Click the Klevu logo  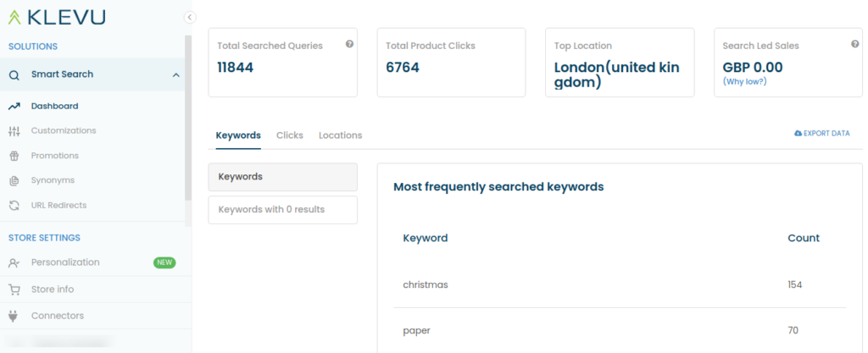click(57, 17)
